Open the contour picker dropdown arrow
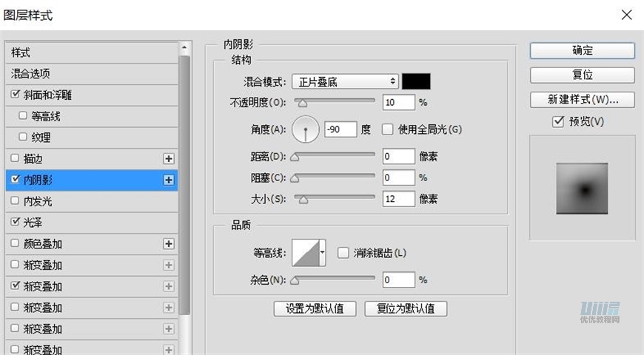Image resolution: width=644 pixels, height=355 pixels. click(323, 253)
